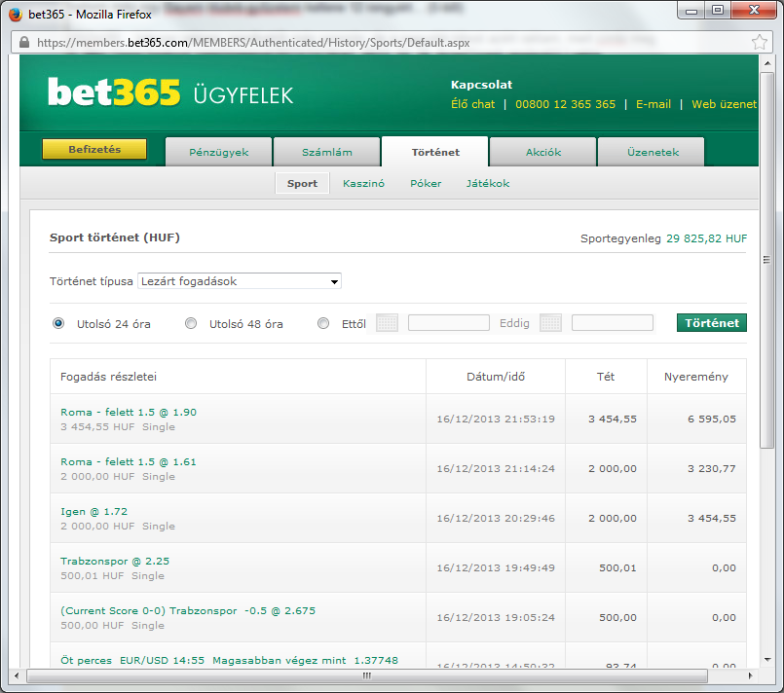The image size is (784, 693).
Task: Open the Élő chat link
Action: coord(472,104)
